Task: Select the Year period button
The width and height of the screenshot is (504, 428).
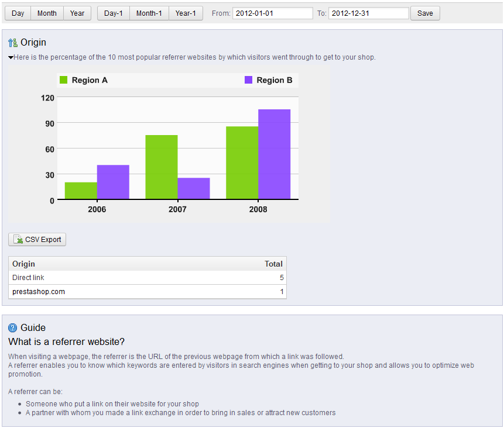Action: click(x=77, y=13)
